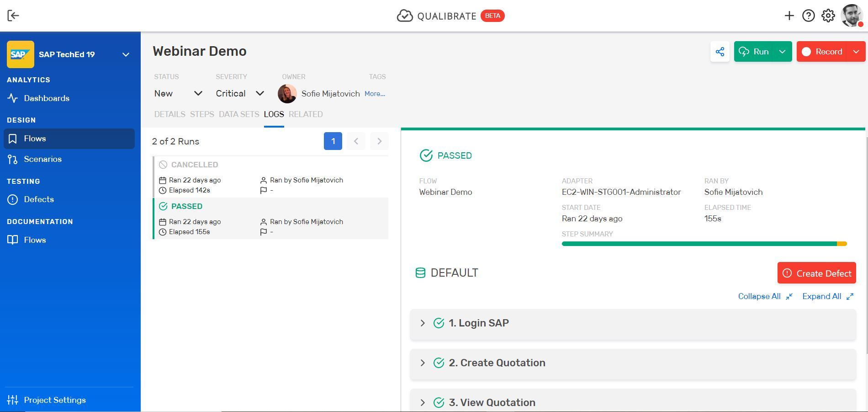The width and height of the screenshot is (868, 412).
Task: Switch to the RELATED tab
Action: coord(305,114)
